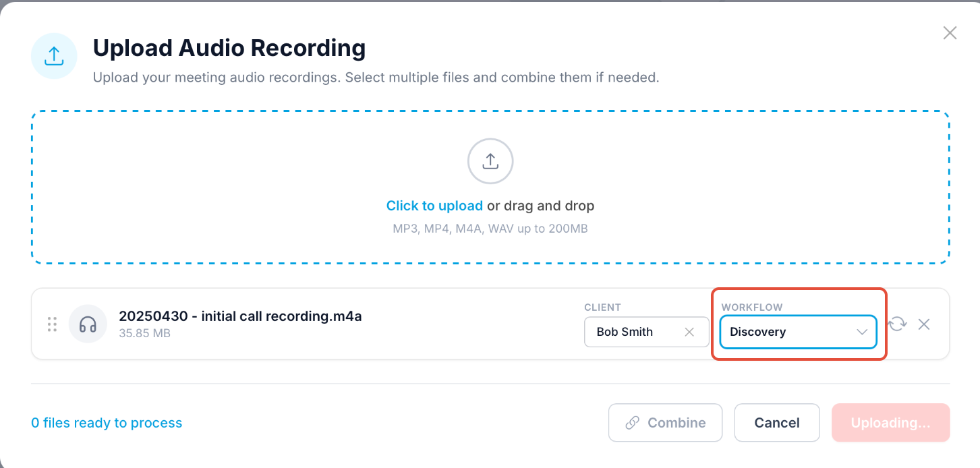Click the headphones icon beside the recording
The width and height of the screenshot is (980, 468).
(88, 324)
